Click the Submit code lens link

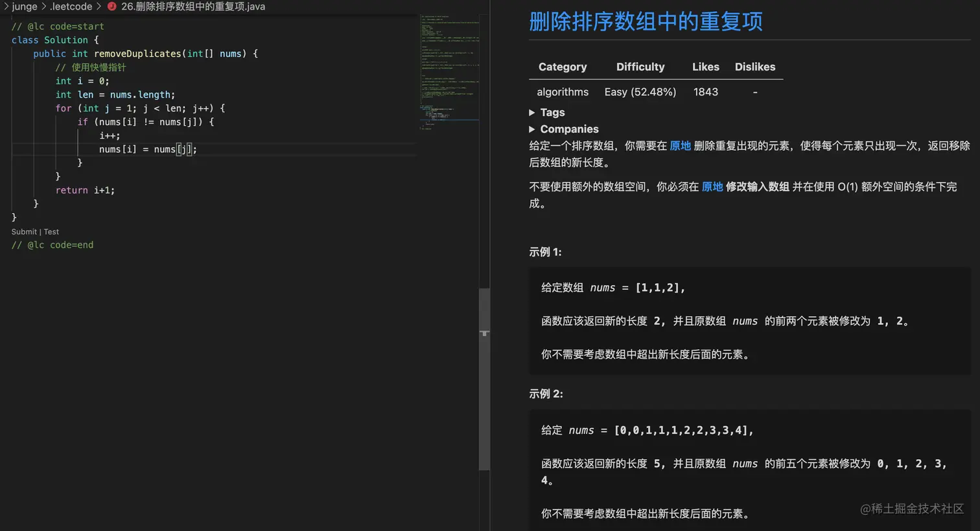click(x=24, y=232)
